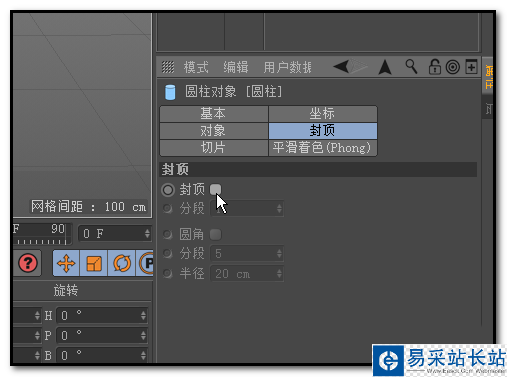Viewport: 507px width, 377px height.
Task: Click stepper arrows on B rotation field
Action: pos(143,355)
